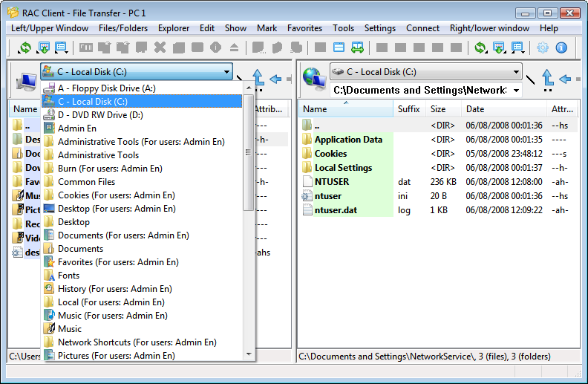This screenshot has width=588, height=384.
Task: Select Burn (For users: Admin En)
Action: pos(142,169)
